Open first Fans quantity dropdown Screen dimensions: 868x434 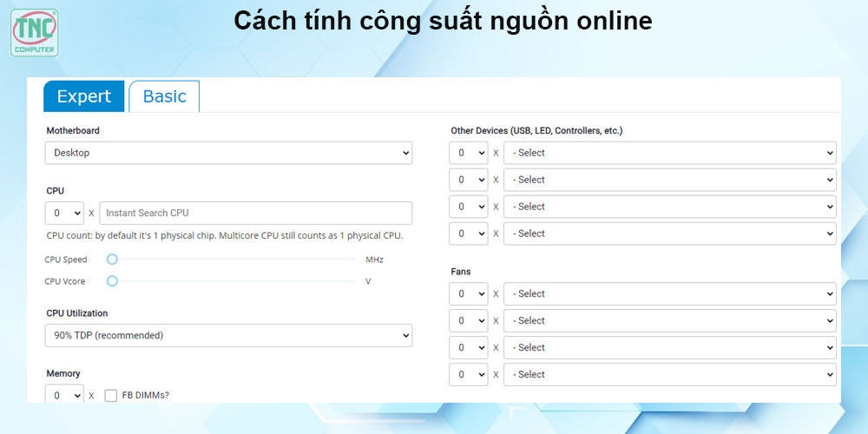[469, 294]
